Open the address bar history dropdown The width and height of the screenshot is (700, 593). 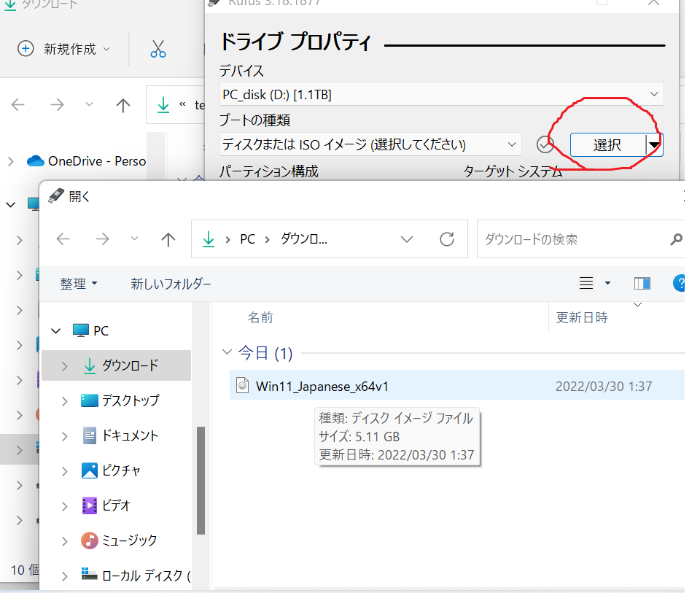(407, 239)
